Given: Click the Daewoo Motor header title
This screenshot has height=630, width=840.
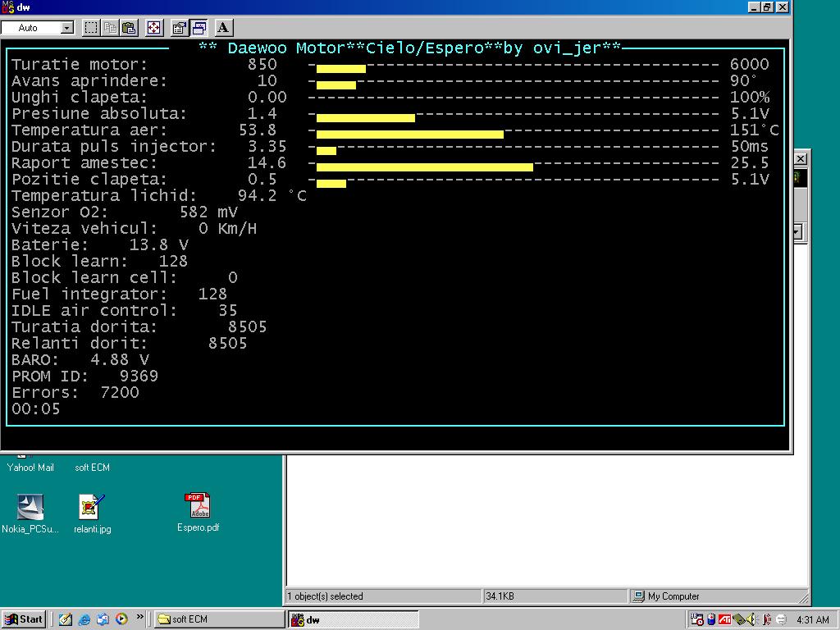Looking at the screenshot, I should point(410,48).
